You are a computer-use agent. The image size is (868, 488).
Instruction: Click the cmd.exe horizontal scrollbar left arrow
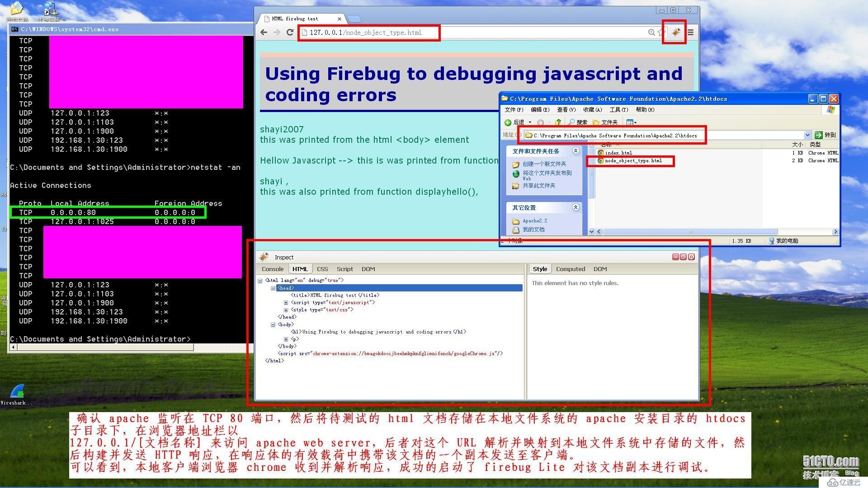[13, 347]
